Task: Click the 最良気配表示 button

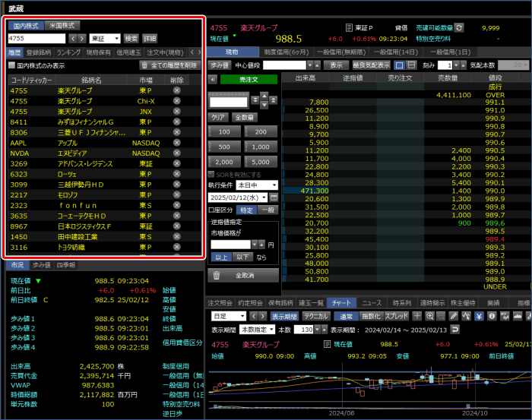Action: point(371,65)
